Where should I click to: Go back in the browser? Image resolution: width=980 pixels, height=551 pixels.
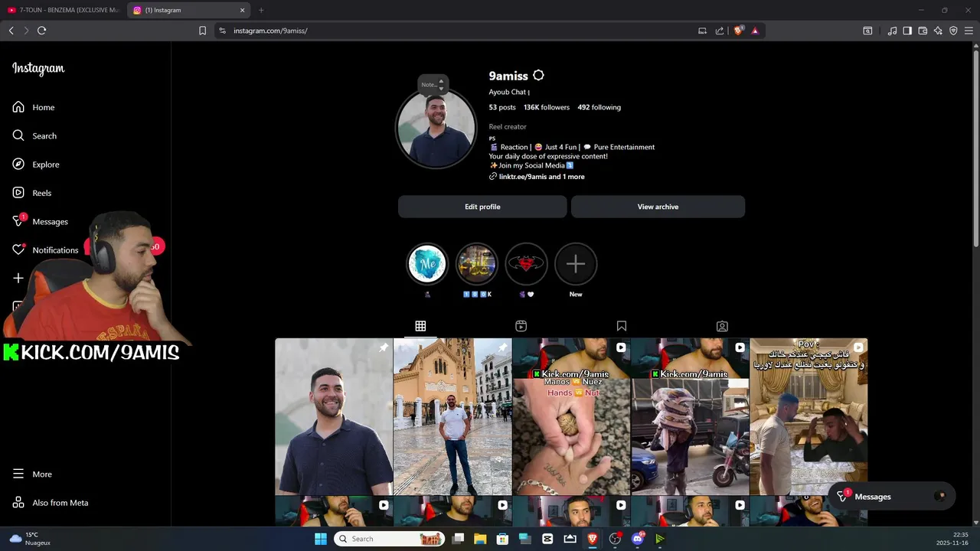11,31
